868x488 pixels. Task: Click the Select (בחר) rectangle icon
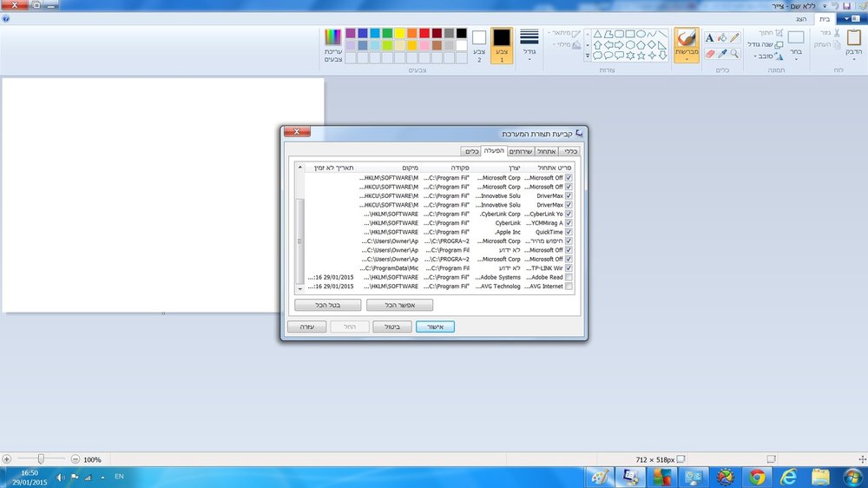click(x=796, y=37)
